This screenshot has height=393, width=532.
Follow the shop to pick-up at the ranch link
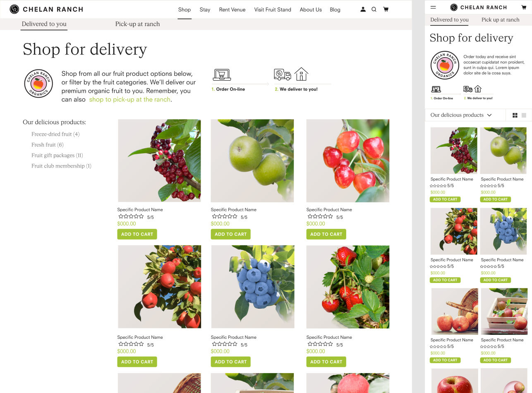tap(129, 99)
